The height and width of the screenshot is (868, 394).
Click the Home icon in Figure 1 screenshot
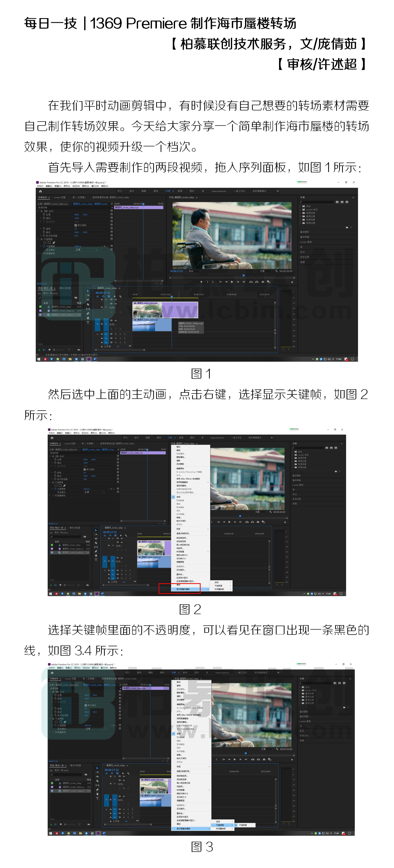pos(40,192)
